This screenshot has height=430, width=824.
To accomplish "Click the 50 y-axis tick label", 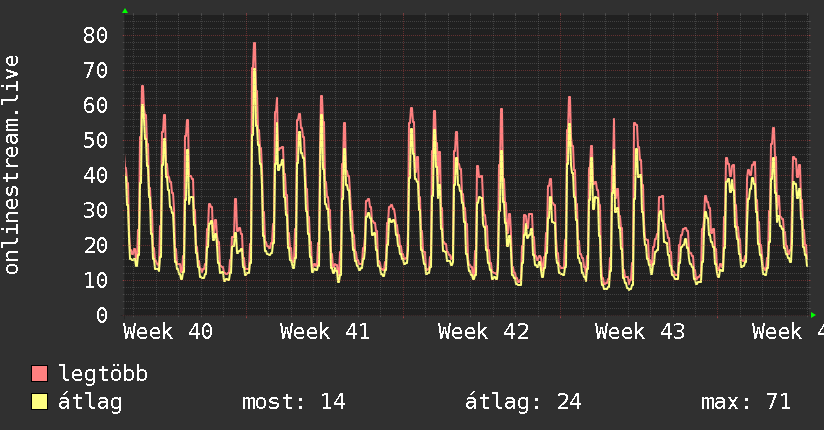I will coord(96,140).
